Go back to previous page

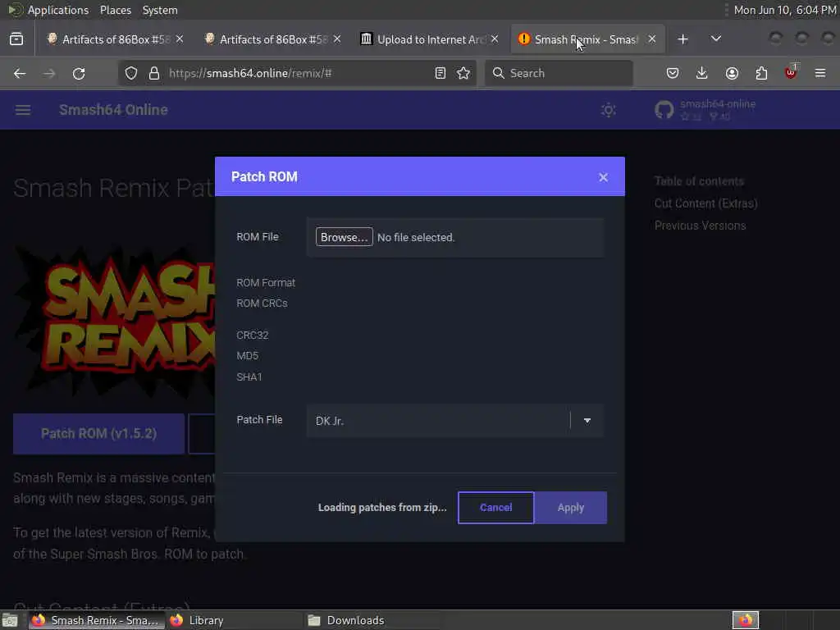20,73
